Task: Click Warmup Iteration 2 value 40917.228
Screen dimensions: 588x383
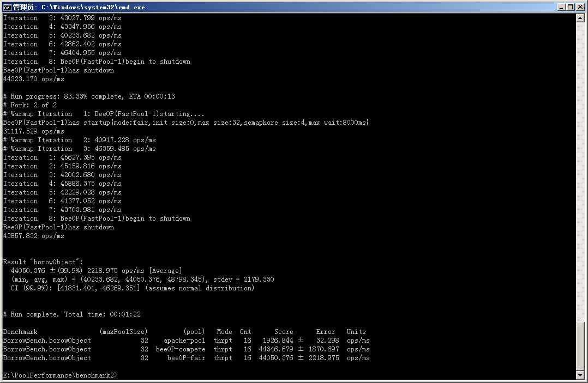Action: 112,139
